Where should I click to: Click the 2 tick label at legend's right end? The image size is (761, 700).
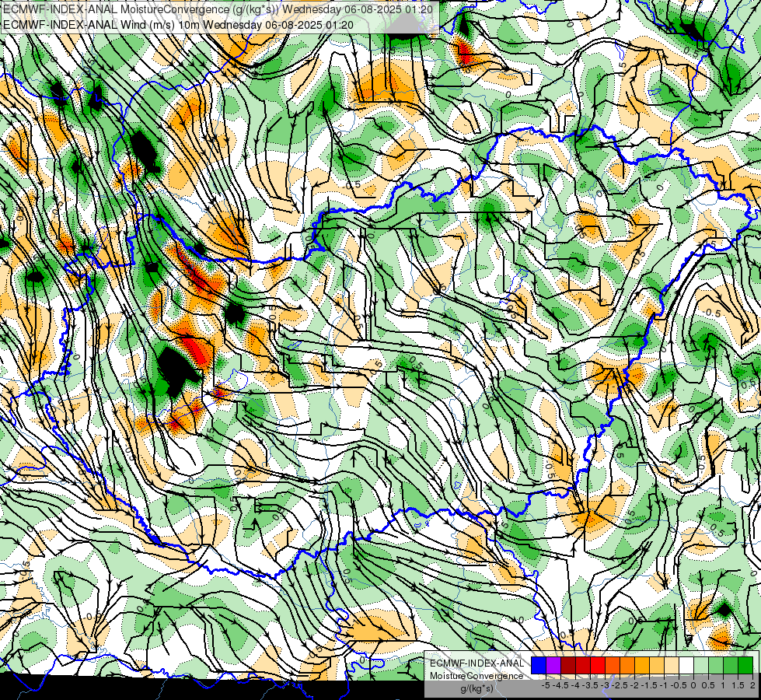[752, 685]
